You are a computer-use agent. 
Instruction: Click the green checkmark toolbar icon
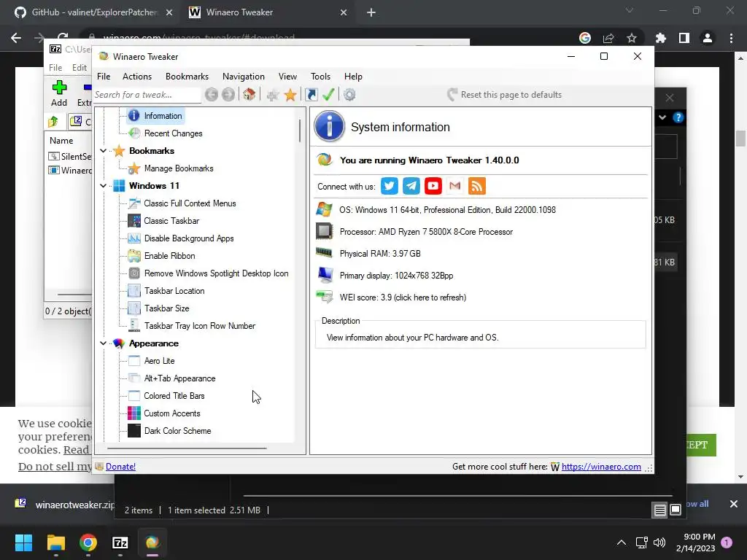click(x=328, y=94)
